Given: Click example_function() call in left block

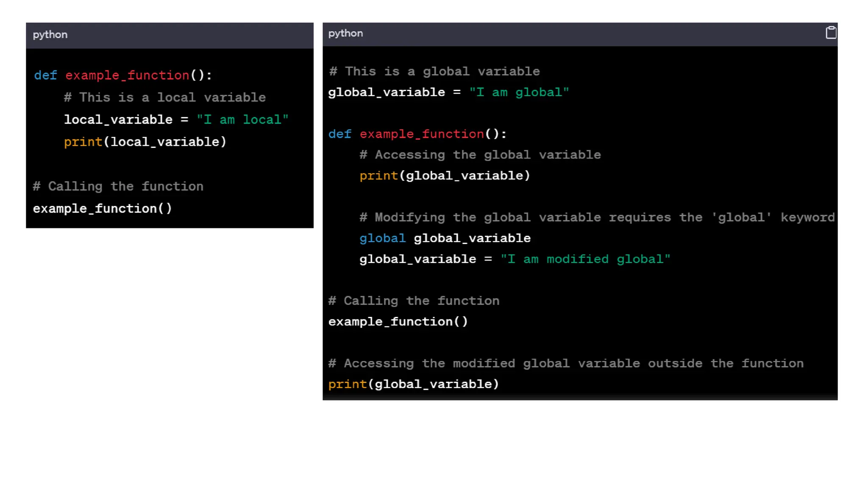Looking at the screenshot, I should (x=102, y=208).
